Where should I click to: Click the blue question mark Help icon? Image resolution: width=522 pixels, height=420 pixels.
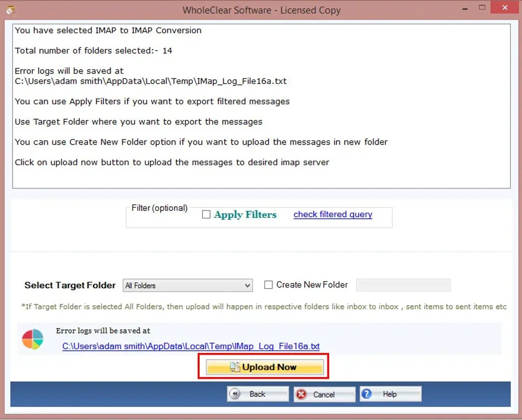[x=366, y=394]
